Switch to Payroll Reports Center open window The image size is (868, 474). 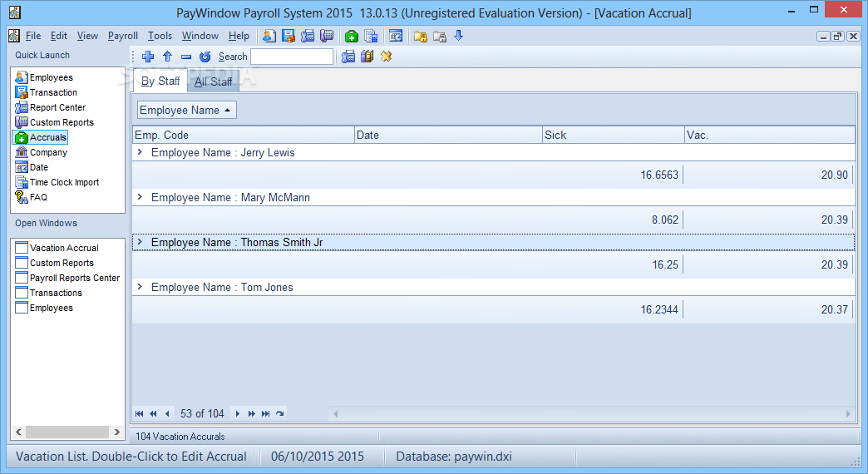click(x=67, y=278)
